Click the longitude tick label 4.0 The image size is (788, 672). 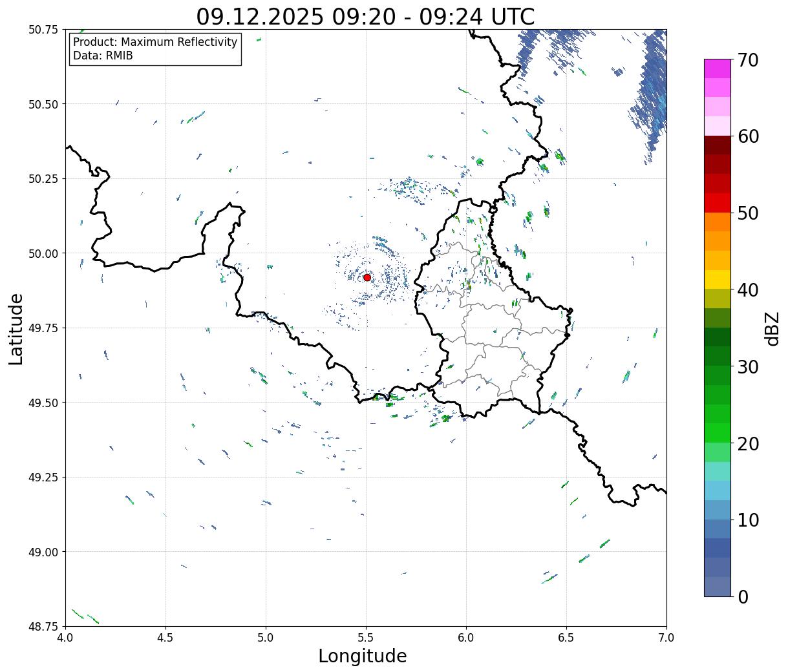(x=65, y=637)
